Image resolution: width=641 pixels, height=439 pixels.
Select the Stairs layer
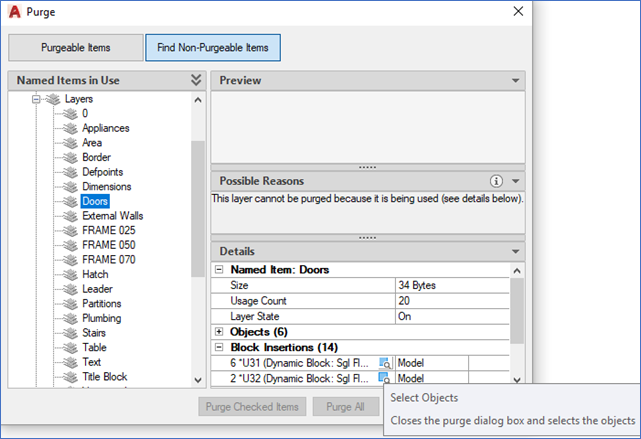94,333
